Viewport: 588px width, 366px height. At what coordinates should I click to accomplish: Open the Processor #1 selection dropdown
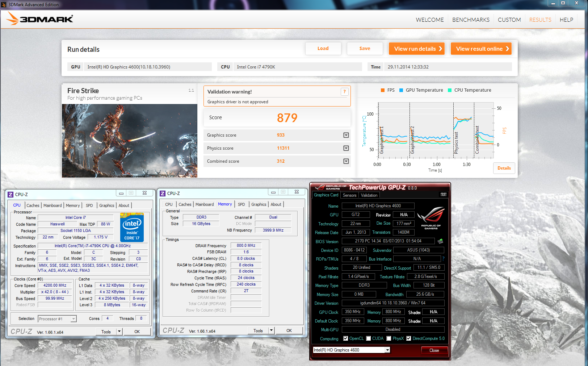click(73, 319)
